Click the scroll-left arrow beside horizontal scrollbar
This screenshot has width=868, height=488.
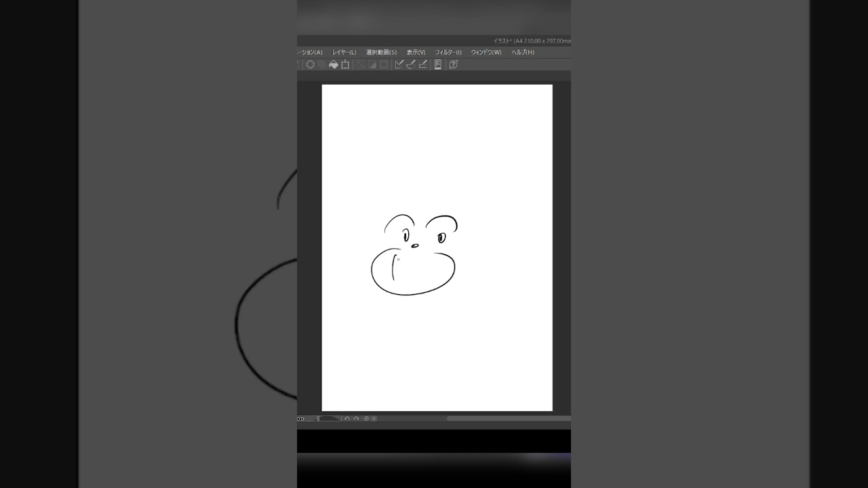(374, 419)
